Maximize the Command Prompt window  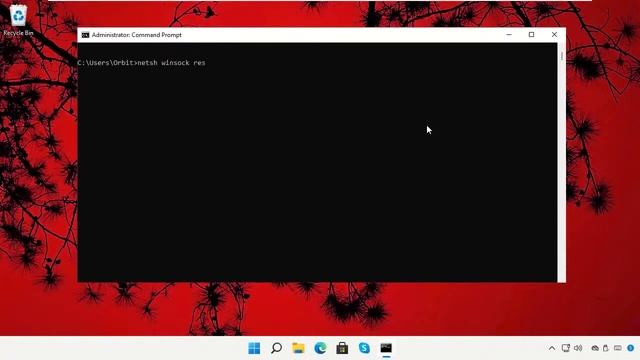(x=531, y=35)
